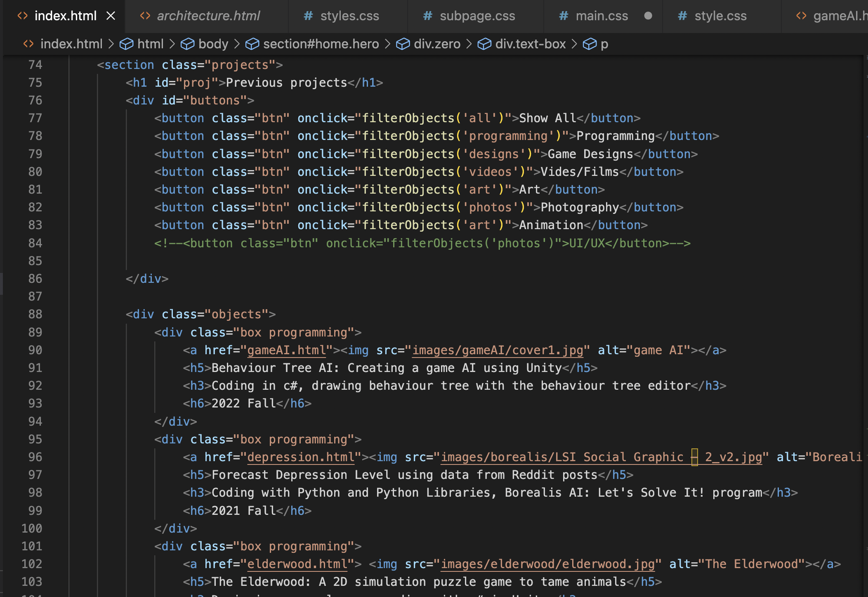Viewport: 868px width, 597px height.
Task: Click the commented UI/UX button line
Action: [422, 243]
